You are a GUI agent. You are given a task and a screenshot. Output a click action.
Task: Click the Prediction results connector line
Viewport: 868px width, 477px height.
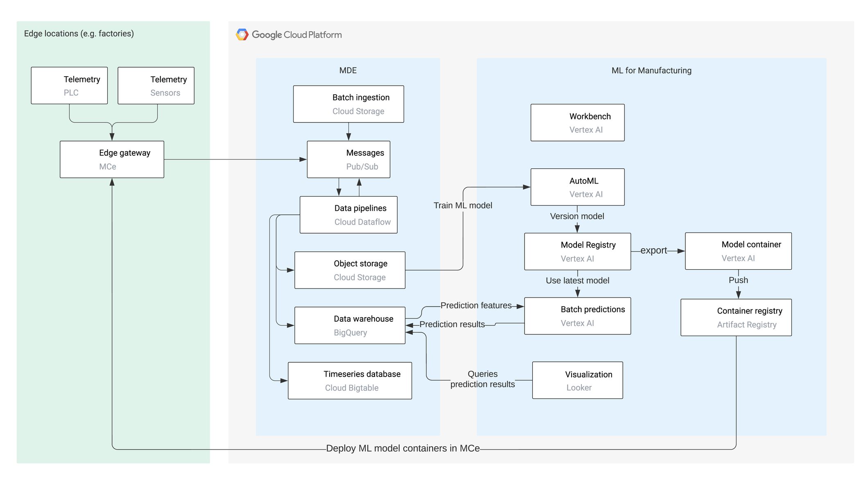[452, 324]
